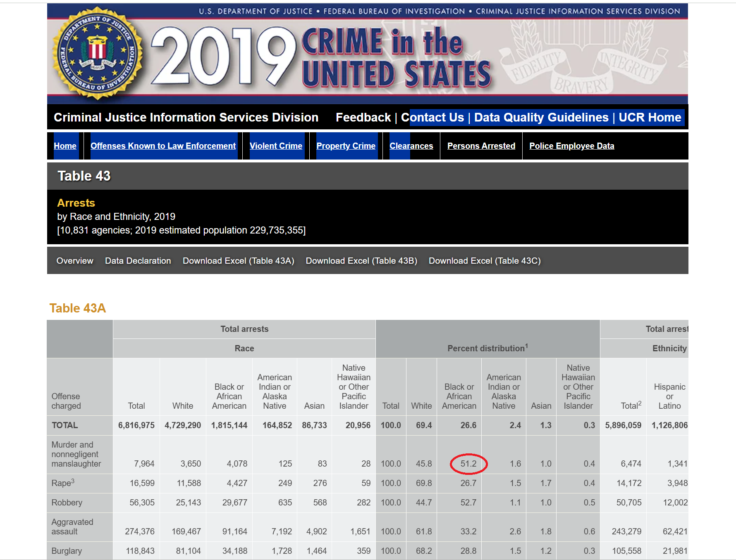
Task: Click the Feedback link
Action: click(x=363, y=117)
